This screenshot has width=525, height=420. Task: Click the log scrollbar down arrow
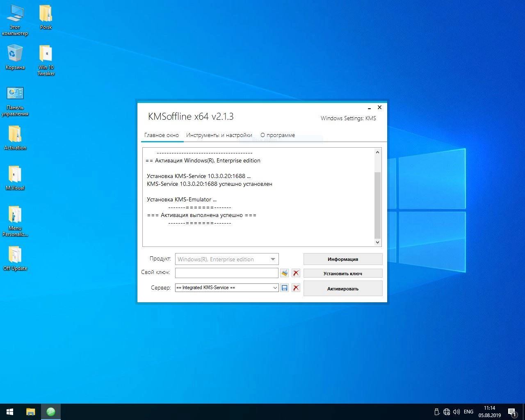(378, 242)
